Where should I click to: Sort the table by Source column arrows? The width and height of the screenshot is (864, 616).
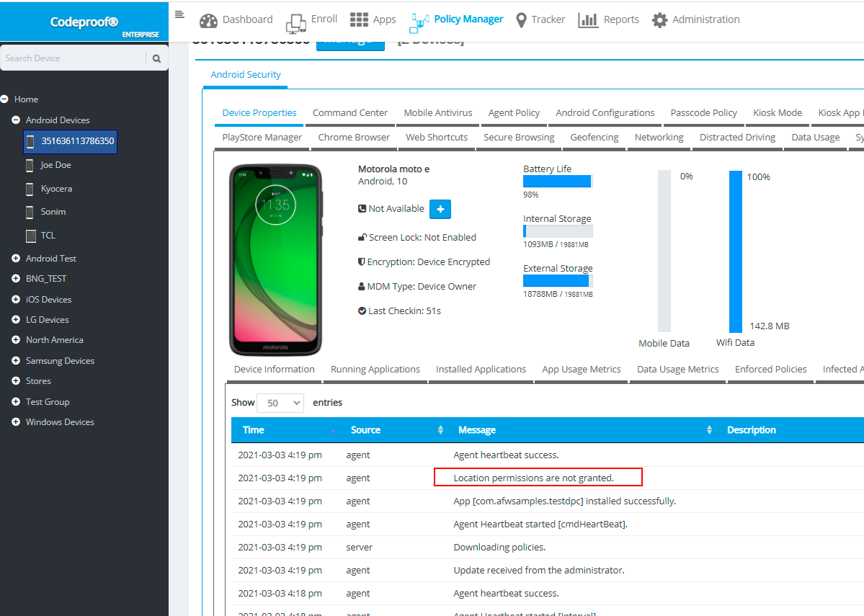point(440,430)
